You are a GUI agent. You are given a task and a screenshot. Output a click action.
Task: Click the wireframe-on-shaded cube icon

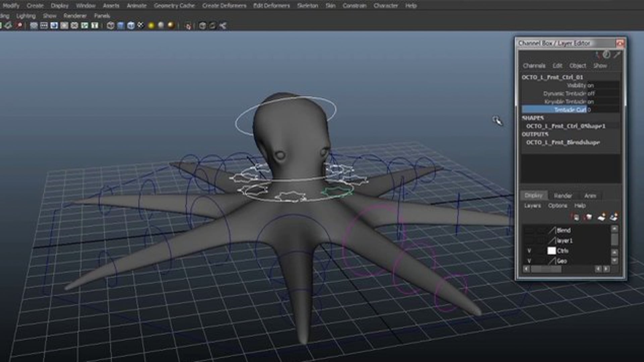click(x=131, y=25)
